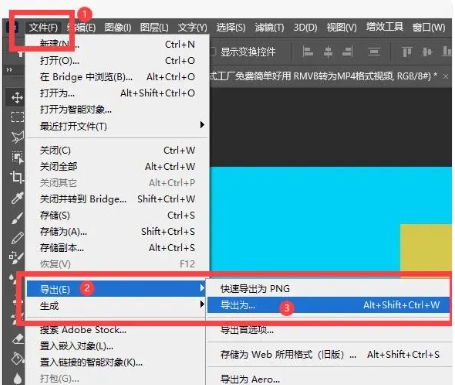Select the Paint Bucket tool
This screenshot has height=385, width=455.
17,358
